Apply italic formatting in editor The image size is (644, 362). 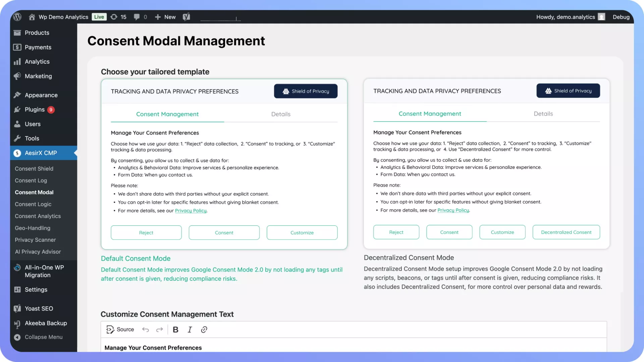(x=190, y=329)
